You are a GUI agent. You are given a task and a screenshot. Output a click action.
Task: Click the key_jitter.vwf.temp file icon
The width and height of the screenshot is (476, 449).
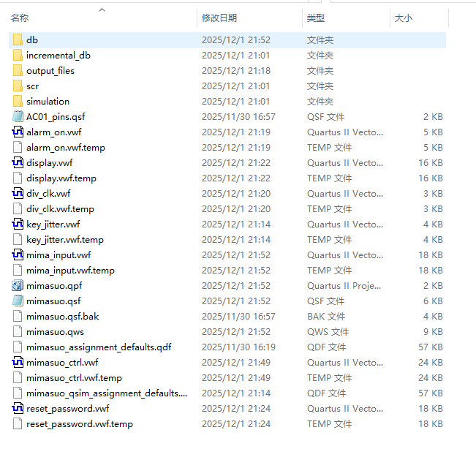pos(18,239)
